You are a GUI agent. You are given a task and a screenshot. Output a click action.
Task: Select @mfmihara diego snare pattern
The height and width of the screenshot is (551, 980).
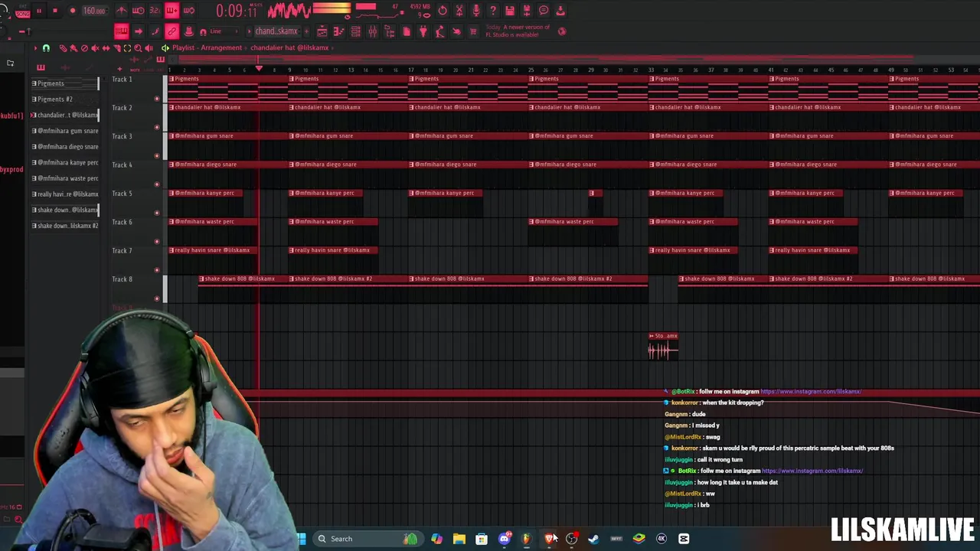(x=65, y=146)
